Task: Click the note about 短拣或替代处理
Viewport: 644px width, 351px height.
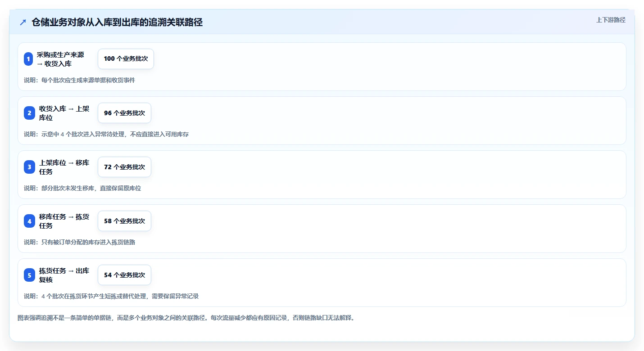Action: click(x=111, y=296)
